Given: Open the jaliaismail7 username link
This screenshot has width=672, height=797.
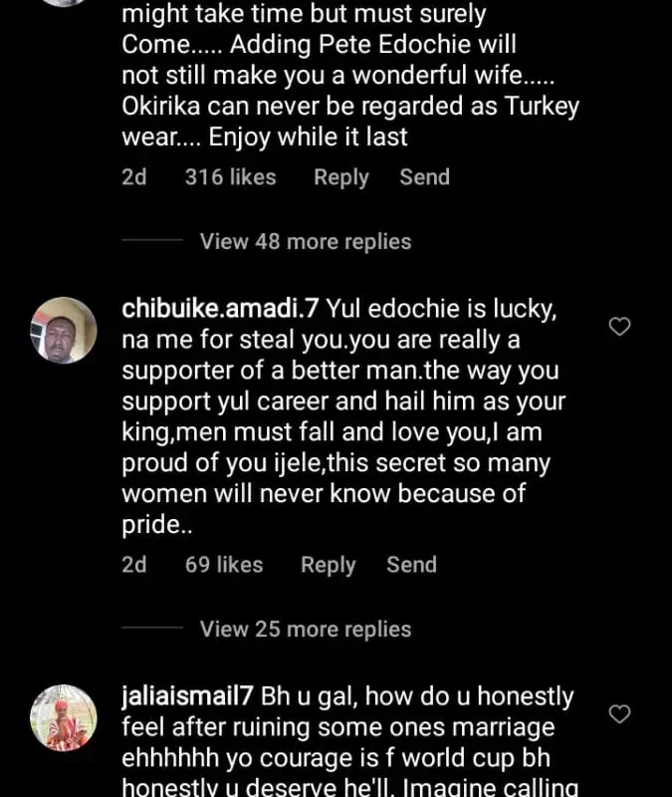Looking at the screenshot, I should 187,696.
